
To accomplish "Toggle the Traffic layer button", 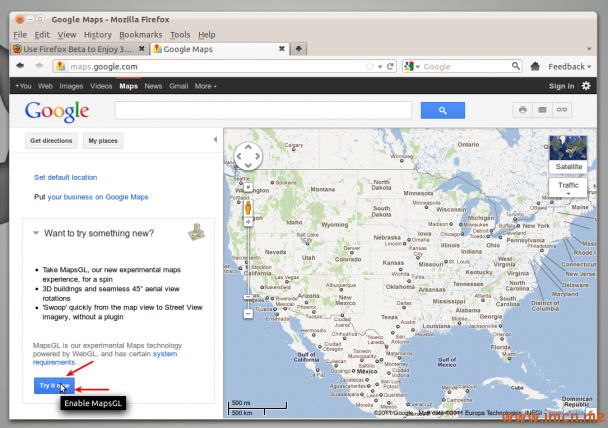I will point(568,188).
